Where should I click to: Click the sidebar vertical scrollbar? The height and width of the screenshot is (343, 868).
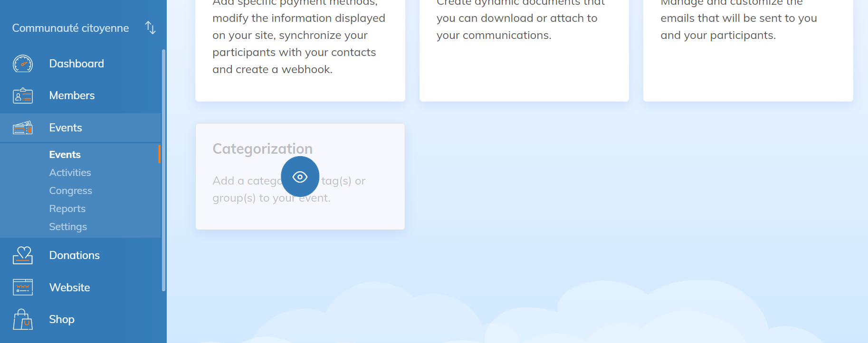coord(163,170)
